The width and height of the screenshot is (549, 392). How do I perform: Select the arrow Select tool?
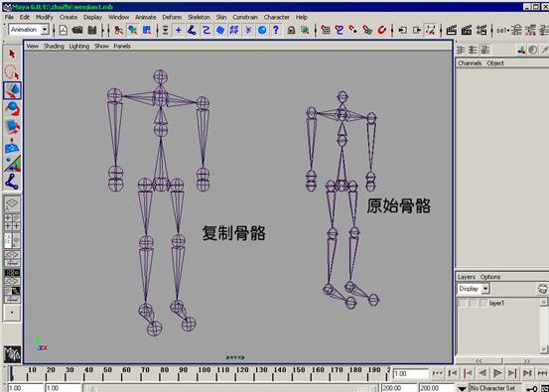click(x=12, y=54)
